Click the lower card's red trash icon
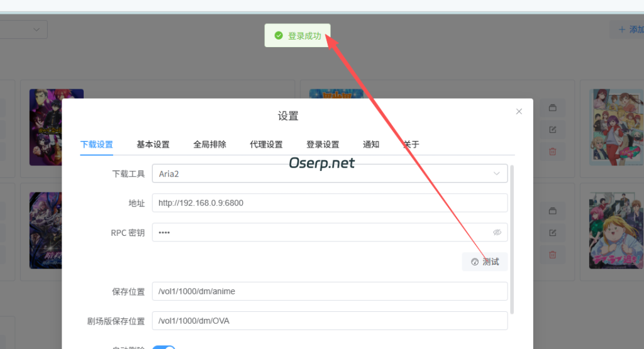 (553, 255)
